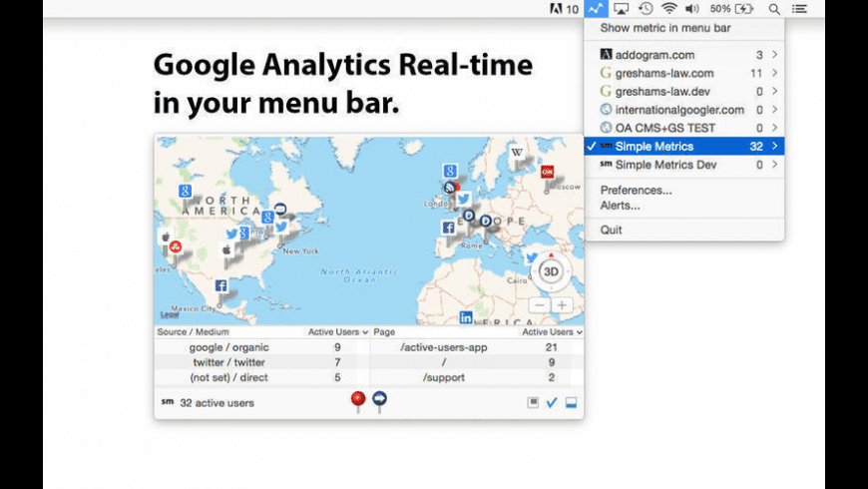Toggle the blue checkmark in the bottom bar
This screenshot has width=868, height=489.
click(x=552, y=402)
